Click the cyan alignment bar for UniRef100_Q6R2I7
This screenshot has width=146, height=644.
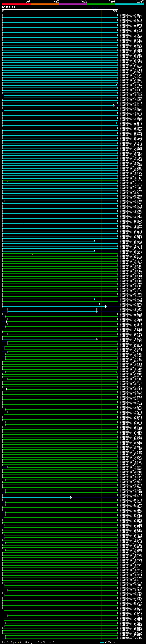(58, 106)
